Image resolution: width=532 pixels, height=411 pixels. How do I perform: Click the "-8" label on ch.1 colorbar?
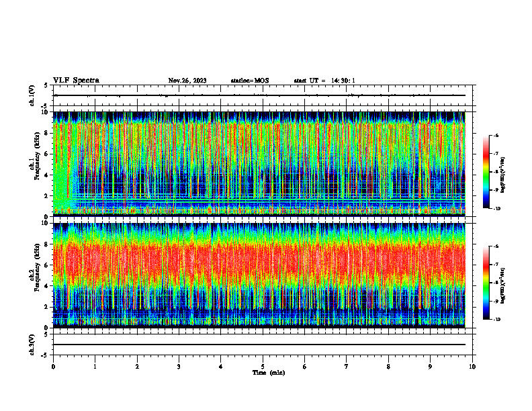click(x=496, y=172)
